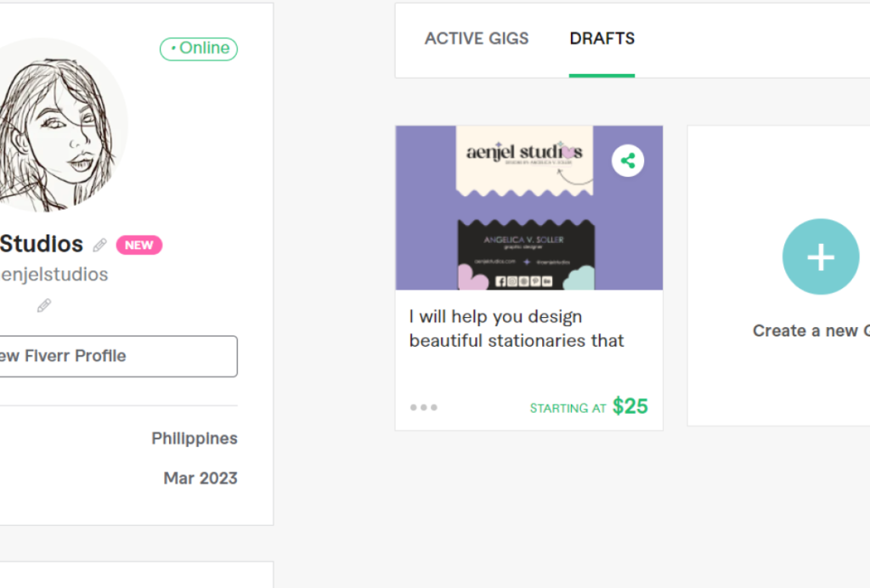Screen dimensions: 870x588
Task: Click the pencil icon beside the Studios name
Action: click(x=100, y=246)
